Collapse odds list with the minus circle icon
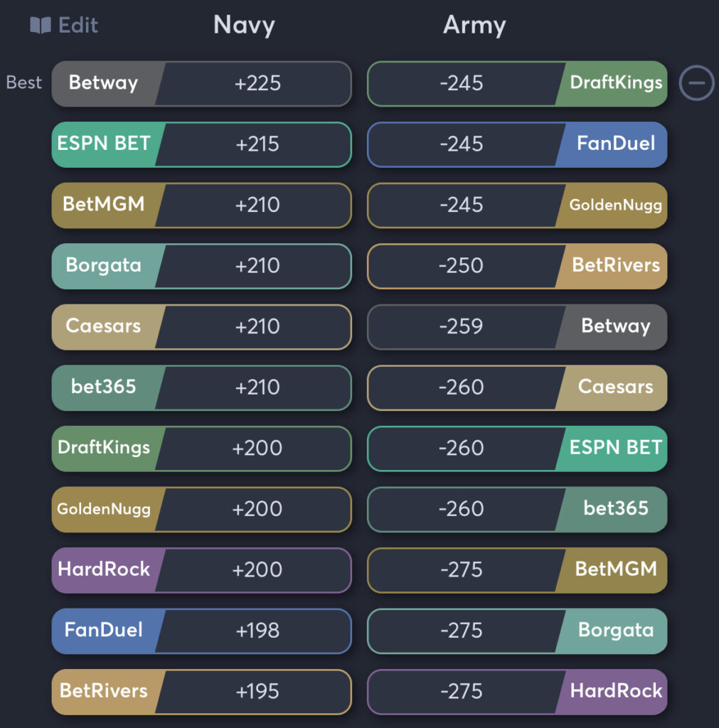This screenshot has width=719, height=728. coord(696,83)
